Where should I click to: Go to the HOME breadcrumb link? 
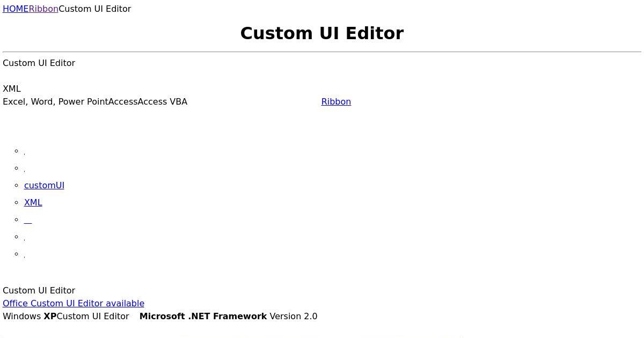(16, 9)
